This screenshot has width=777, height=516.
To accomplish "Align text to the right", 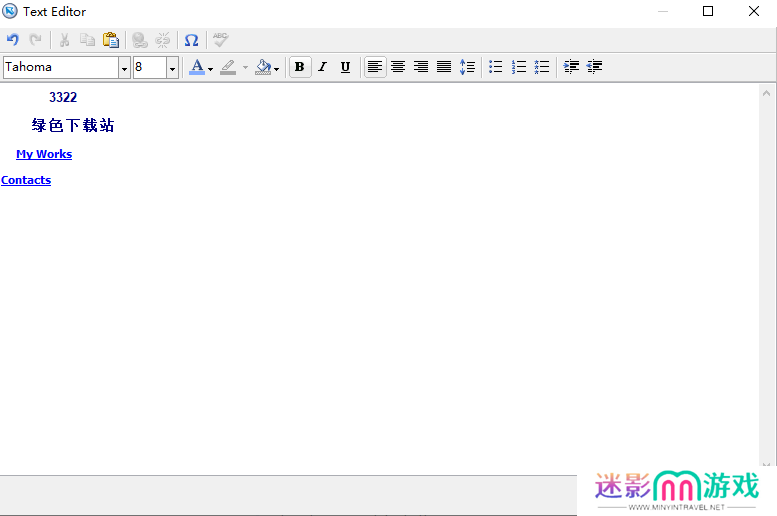I will pyautogui.click(x=421, y=66).
